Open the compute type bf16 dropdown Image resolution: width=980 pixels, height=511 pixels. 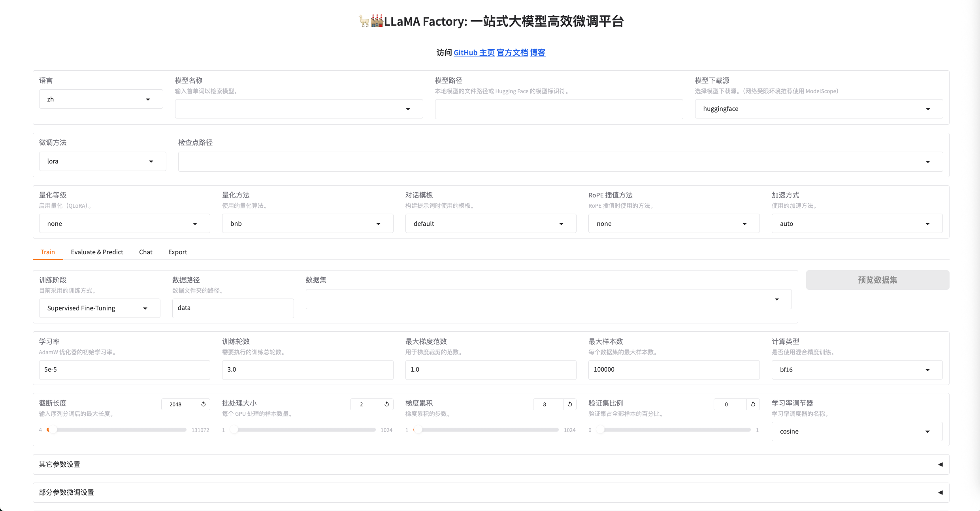coord(857,370)
